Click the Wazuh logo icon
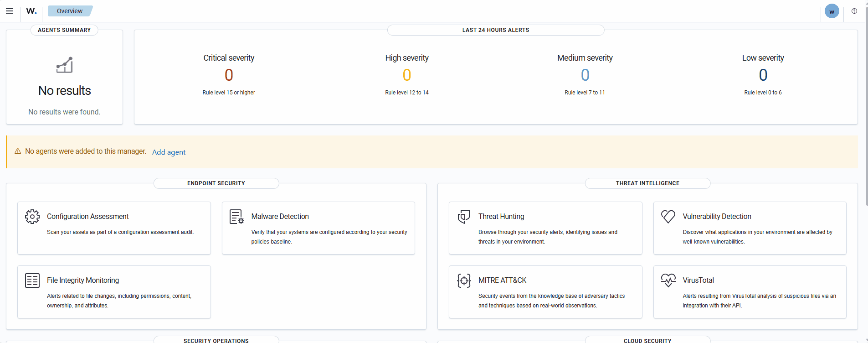Screen dimensions: 868x343 [31, 11]
